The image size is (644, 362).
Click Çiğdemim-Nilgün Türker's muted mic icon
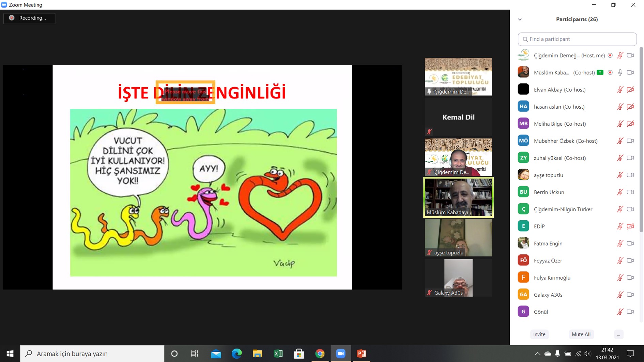point(620,209)
